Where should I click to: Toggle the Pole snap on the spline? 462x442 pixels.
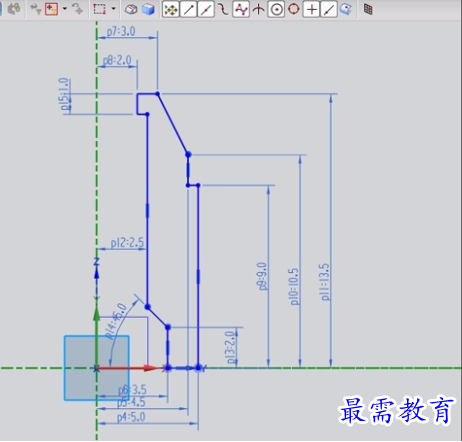click(241, 10)
